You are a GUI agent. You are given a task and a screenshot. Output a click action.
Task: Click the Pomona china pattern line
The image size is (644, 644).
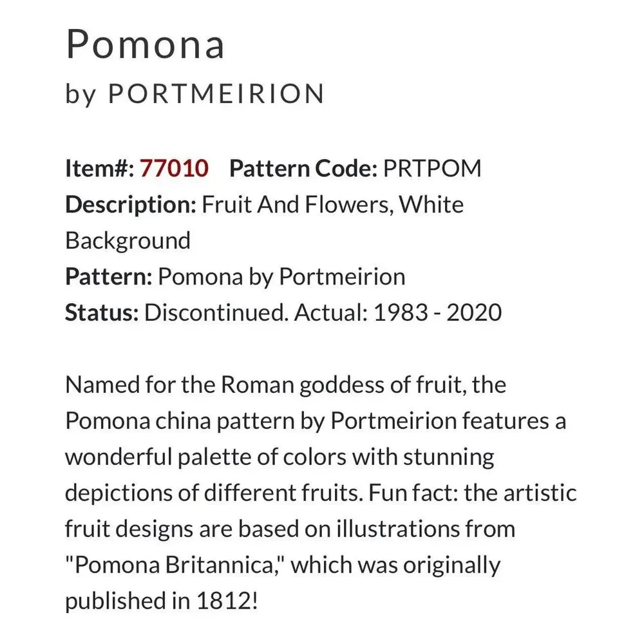click(316, 421)
